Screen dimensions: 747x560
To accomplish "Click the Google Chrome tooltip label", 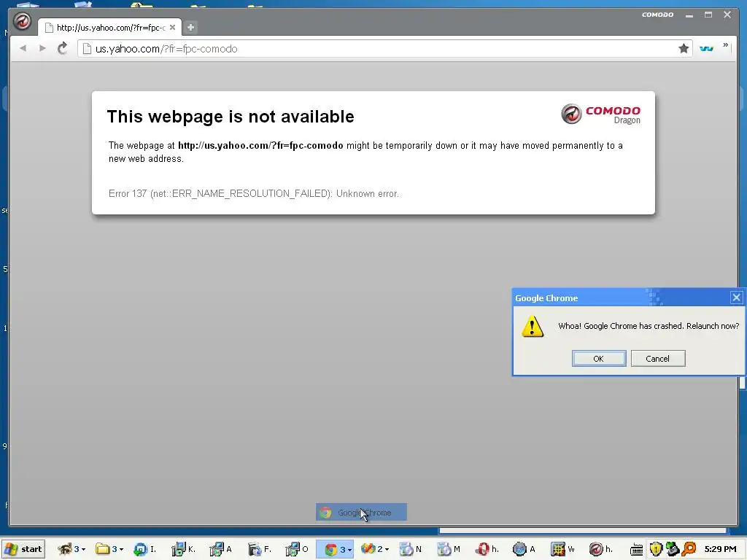I will click(361, 513).
